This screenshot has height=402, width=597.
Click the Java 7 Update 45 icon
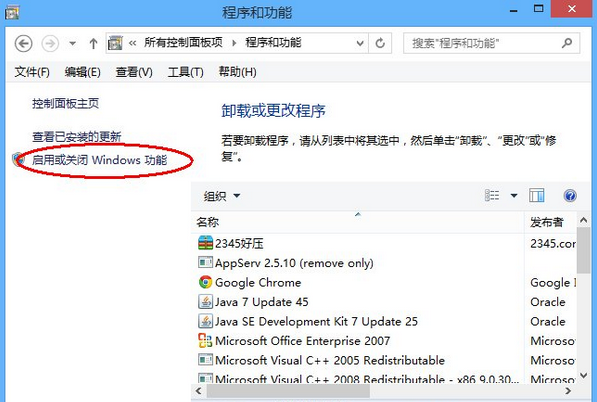[x=205, y=302]
